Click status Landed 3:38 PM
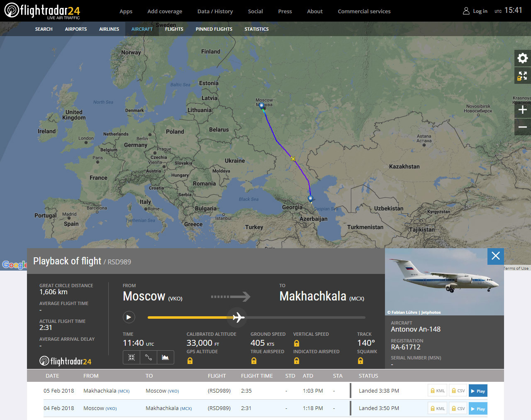531x420 pixels. coord(379,391)
